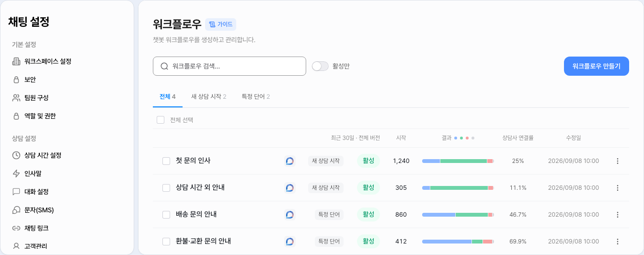
Task: Click the 역할 및 권한 lock icon
Action: tap(16, 116)
